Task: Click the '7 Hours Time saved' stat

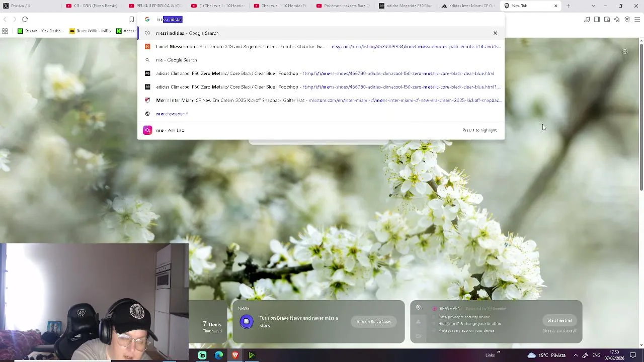Action: pyautogui.click(x=212, y=327)
